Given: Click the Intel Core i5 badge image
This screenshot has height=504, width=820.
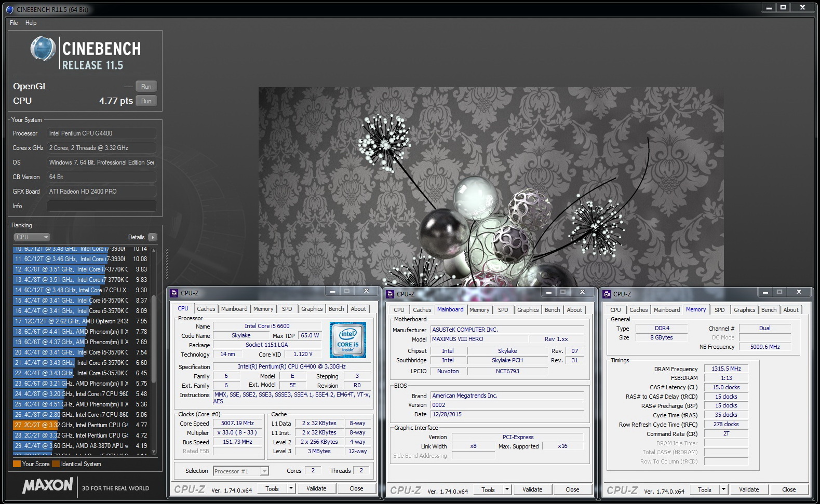Looking at the screenshot, I should pyautogui.click(x=348, y=340).
